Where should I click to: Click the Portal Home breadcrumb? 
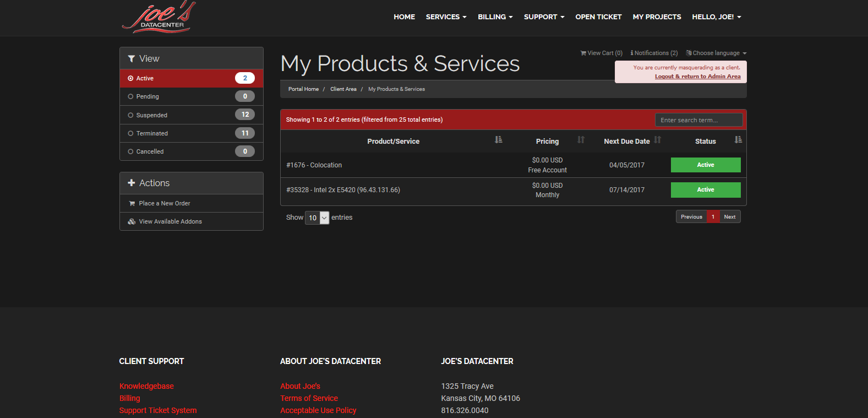pos(303,89)
